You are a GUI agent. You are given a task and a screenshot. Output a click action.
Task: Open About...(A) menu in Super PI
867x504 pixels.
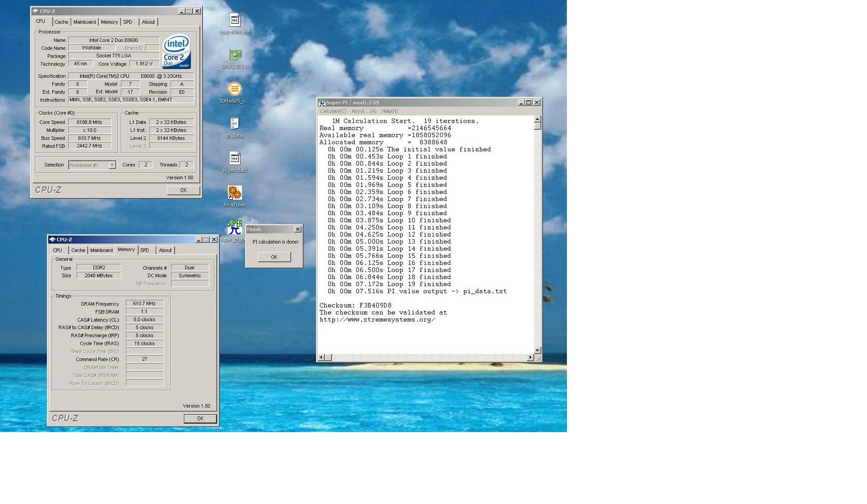coord(364,111)
